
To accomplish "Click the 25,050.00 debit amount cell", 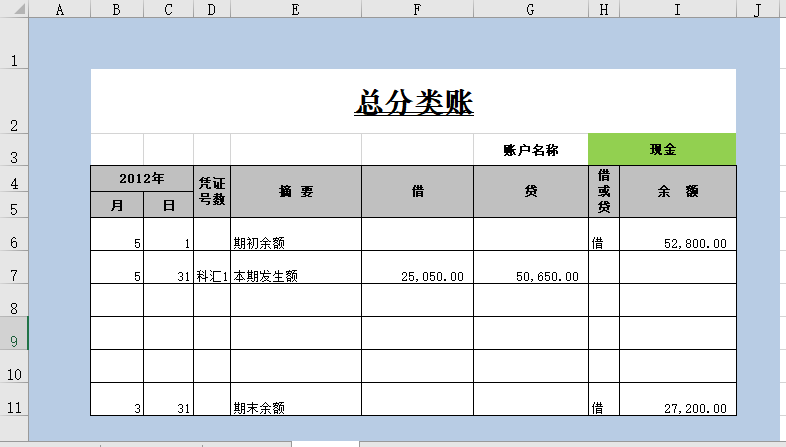I will [417, 276].
